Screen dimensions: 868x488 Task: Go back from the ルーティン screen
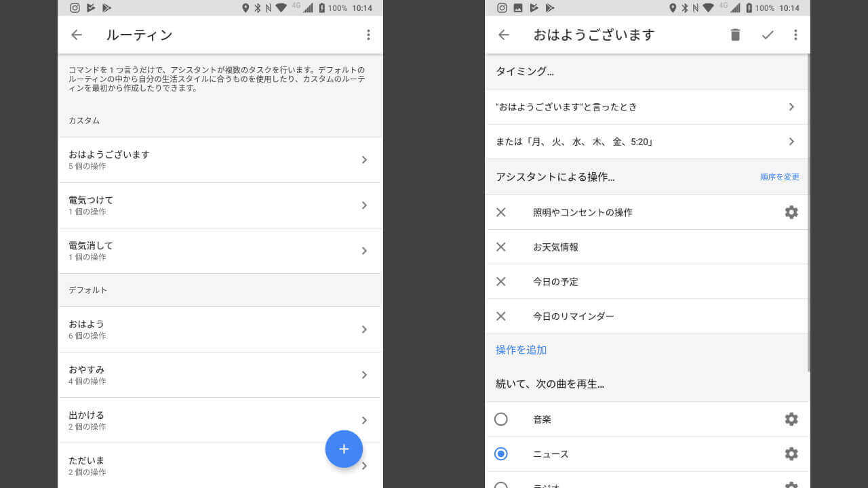(x=77, y=35)
